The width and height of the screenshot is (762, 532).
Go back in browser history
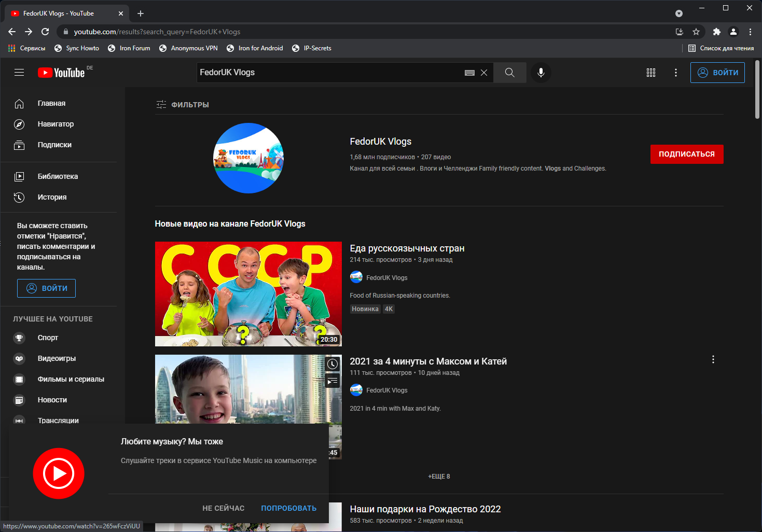pos(12,32)
